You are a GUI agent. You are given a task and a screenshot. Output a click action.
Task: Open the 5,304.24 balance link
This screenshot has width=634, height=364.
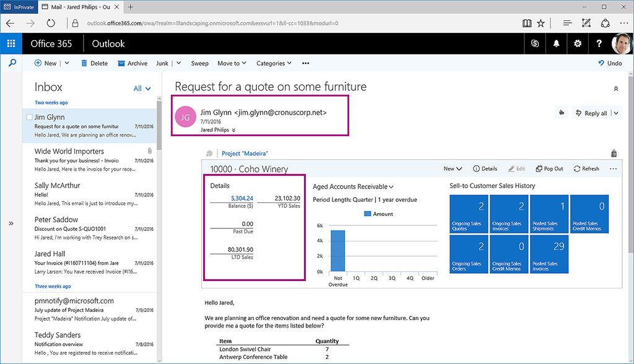click(x=242, y=198)
